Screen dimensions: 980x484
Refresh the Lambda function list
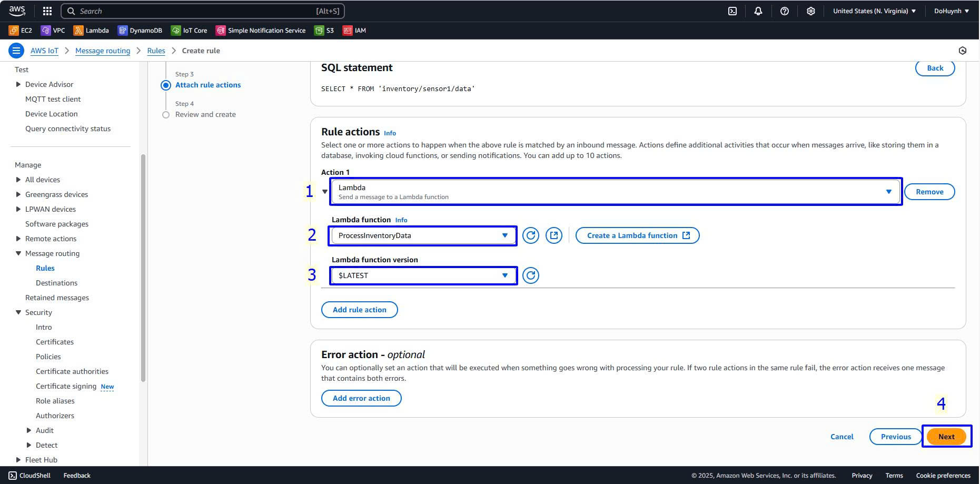point(530,235)
